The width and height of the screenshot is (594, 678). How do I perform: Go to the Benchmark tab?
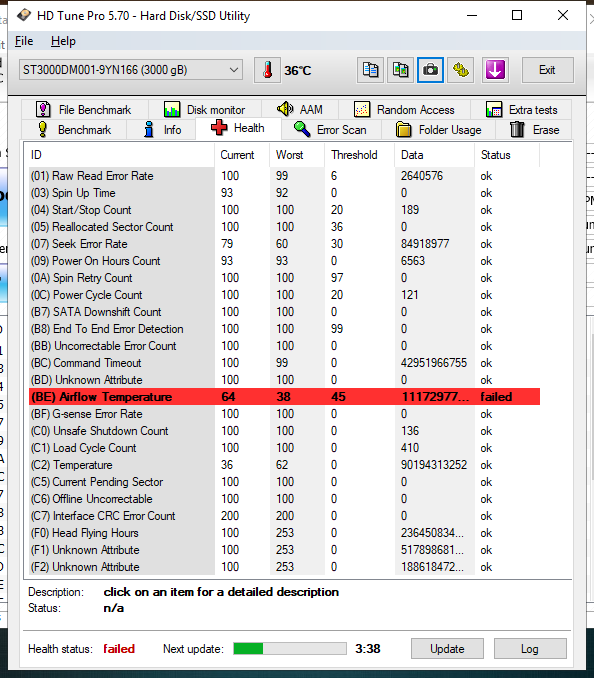[x=74, y=130]
